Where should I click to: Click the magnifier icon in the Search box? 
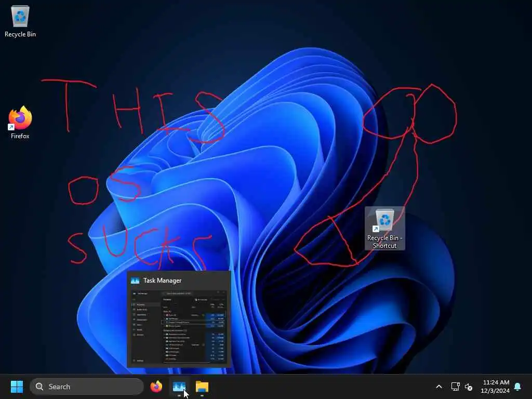click(x=39, y=387)
